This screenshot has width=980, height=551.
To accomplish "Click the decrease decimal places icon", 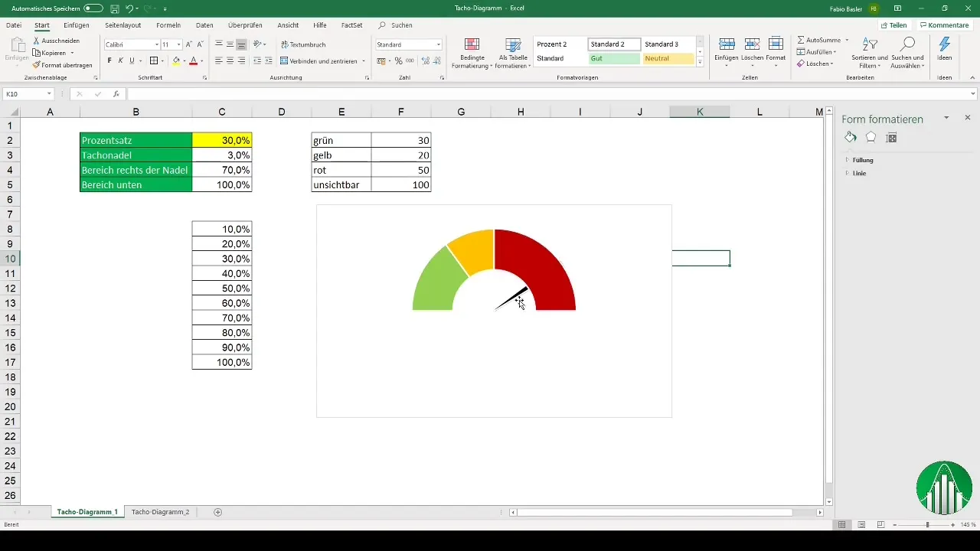I will tap(436, 60).
